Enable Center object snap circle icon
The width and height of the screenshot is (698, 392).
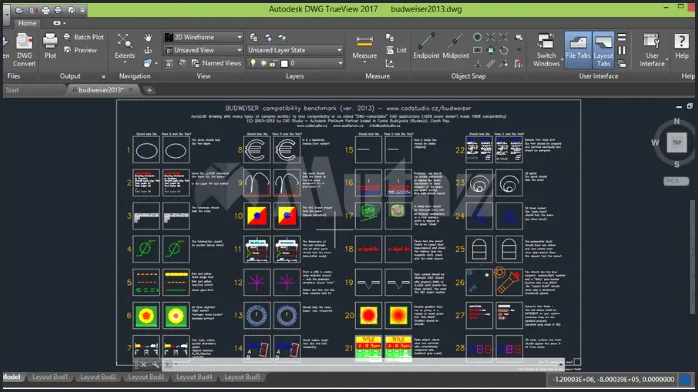tap(477, 37)
